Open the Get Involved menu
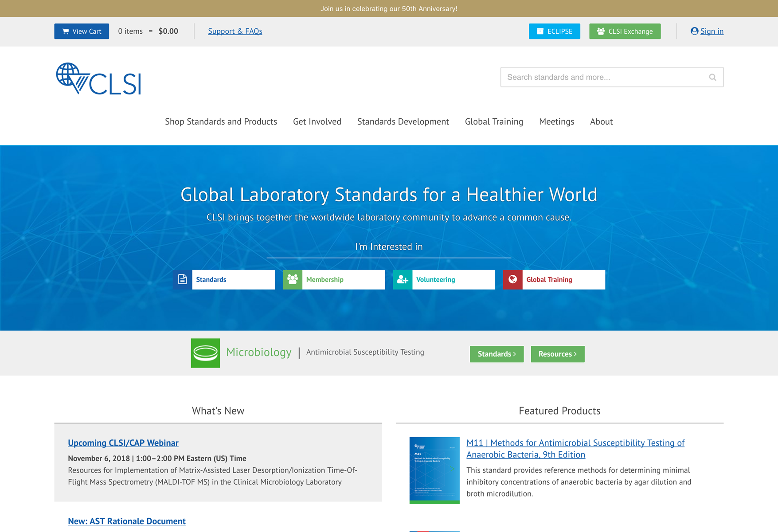 [x=317, y=121]
